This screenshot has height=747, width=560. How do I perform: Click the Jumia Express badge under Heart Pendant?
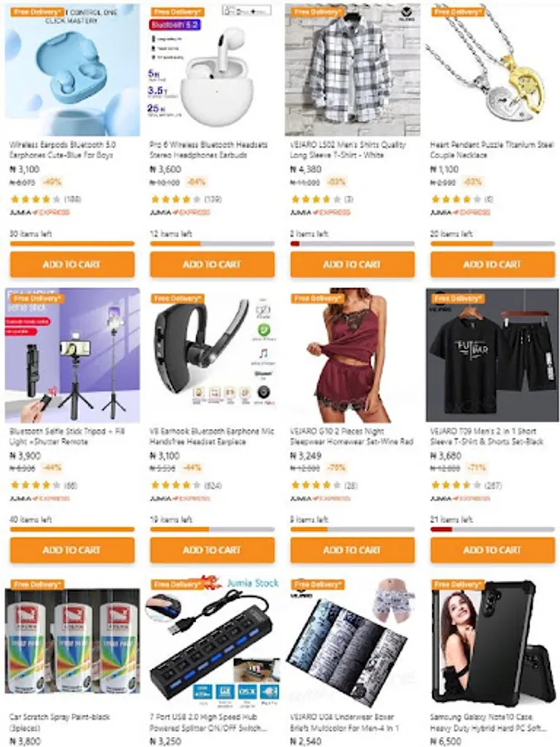tap(460, 212)
